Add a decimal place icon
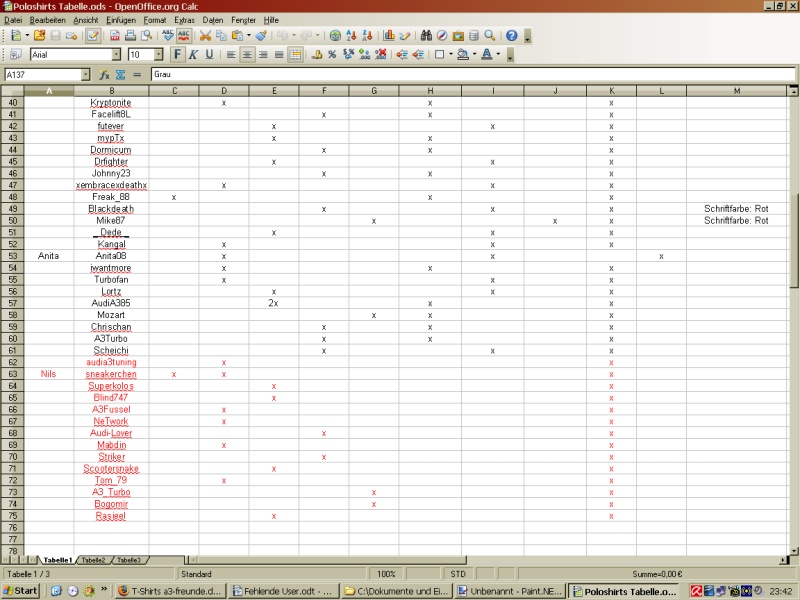 [364, 55]
